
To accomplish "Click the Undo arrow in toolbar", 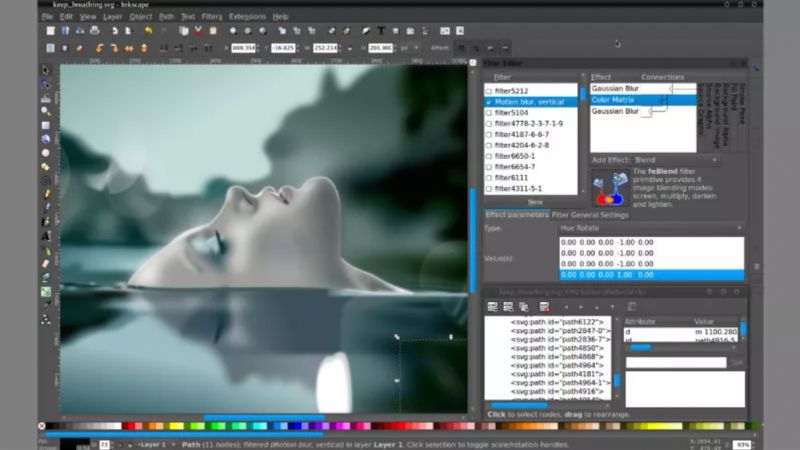I will [x=148, y=31].
